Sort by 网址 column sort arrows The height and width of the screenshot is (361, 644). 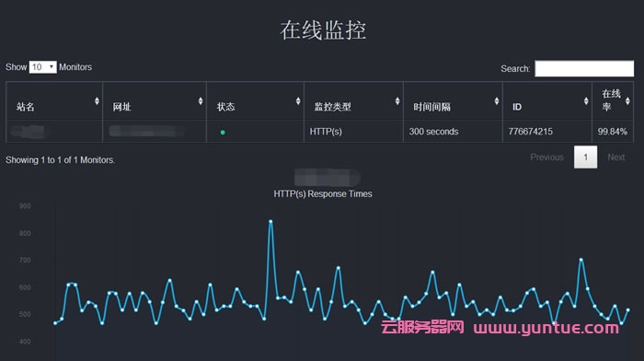click(x=201, y=101)
